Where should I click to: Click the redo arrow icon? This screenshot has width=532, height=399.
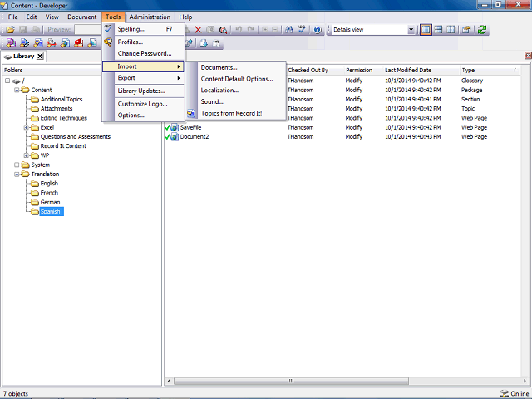click(251, 30)
